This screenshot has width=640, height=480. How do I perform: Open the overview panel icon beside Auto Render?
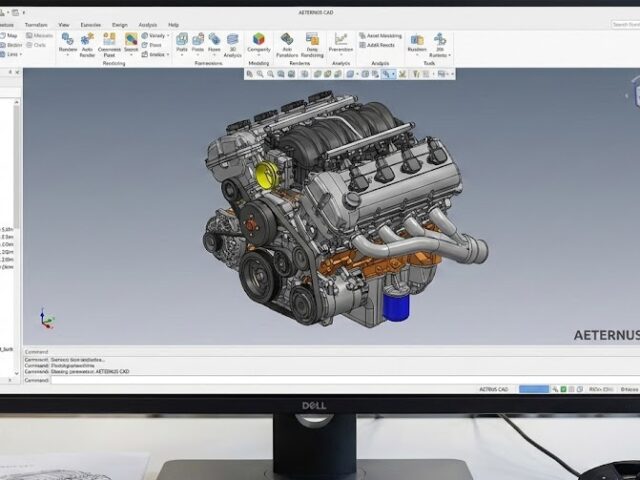pos(109,39)
